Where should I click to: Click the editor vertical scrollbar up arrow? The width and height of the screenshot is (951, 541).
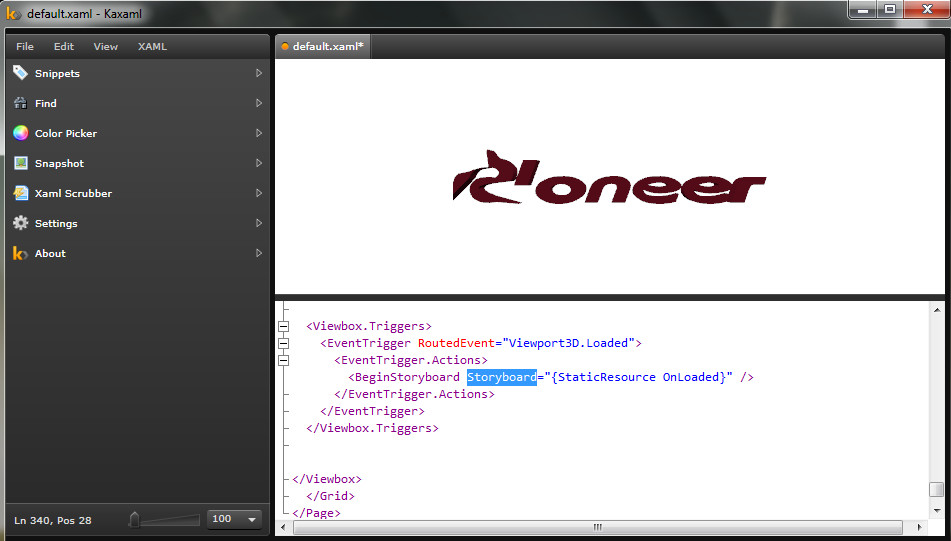click(x=936, y=309)
